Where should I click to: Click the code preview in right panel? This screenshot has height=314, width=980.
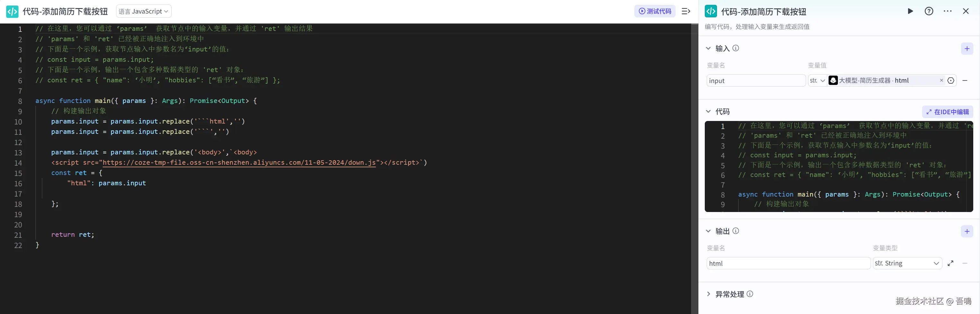coord(839,166)
